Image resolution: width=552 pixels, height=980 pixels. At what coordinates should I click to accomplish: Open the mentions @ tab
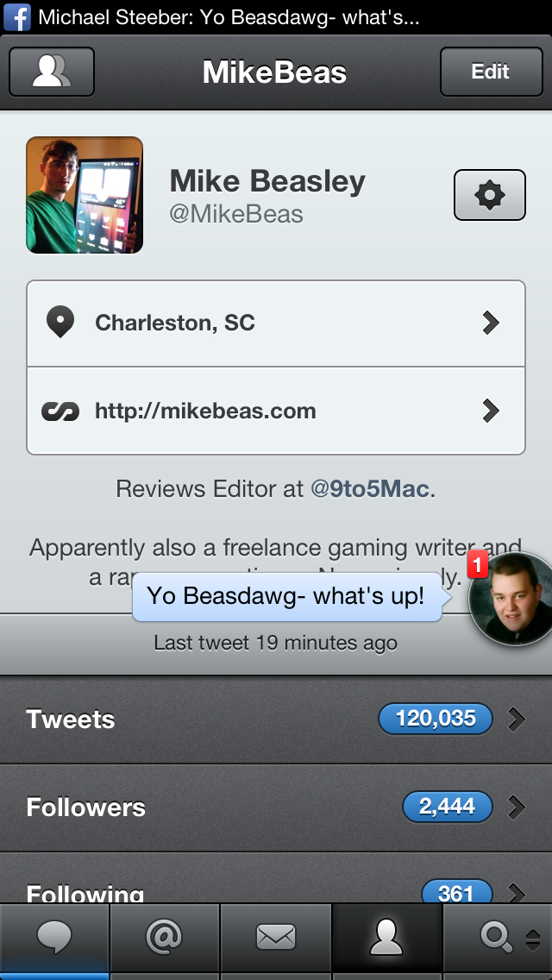click(x=165, y=937)
